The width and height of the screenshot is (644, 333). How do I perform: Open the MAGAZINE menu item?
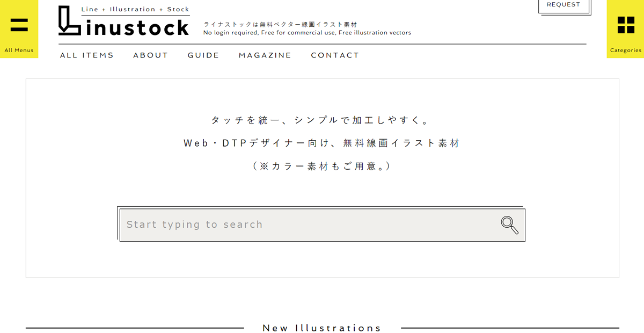265,55
